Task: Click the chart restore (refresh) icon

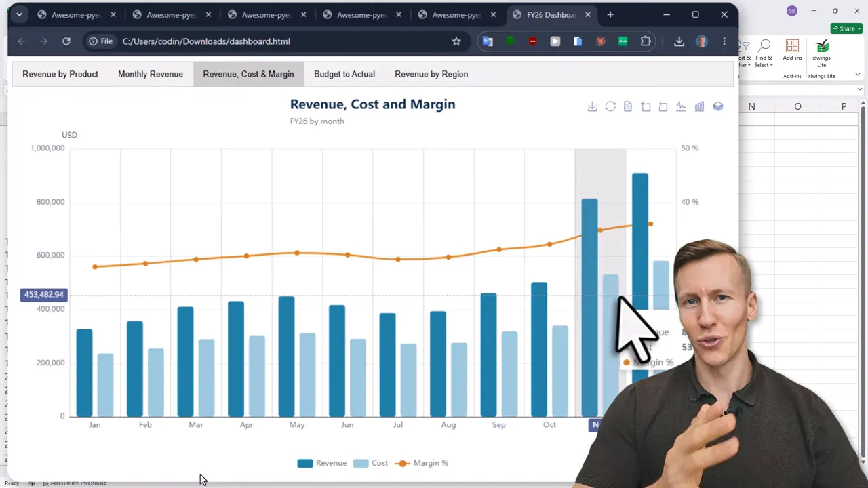Action: [x=610, y=107]
